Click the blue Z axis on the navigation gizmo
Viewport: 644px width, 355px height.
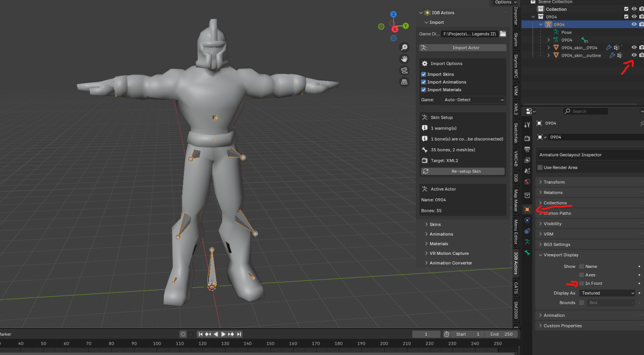pyautogui.click(x=394, y=14)
